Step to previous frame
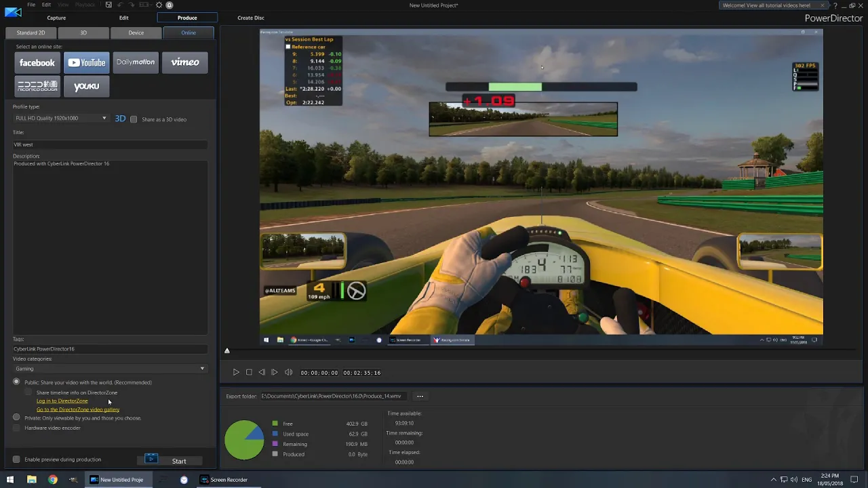This screenshot has height=488, width=868. point(262,372)
